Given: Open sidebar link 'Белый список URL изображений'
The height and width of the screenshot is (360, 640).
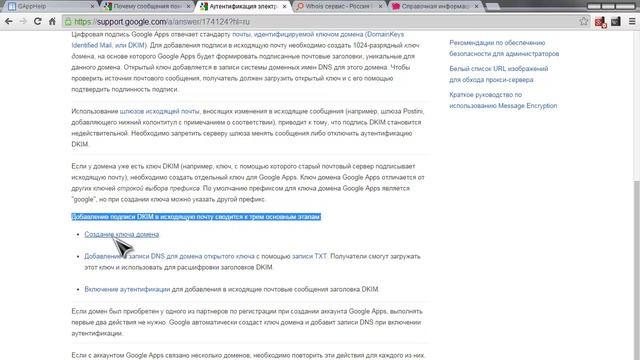Looking at the screenshot, I should click(499, 74).
